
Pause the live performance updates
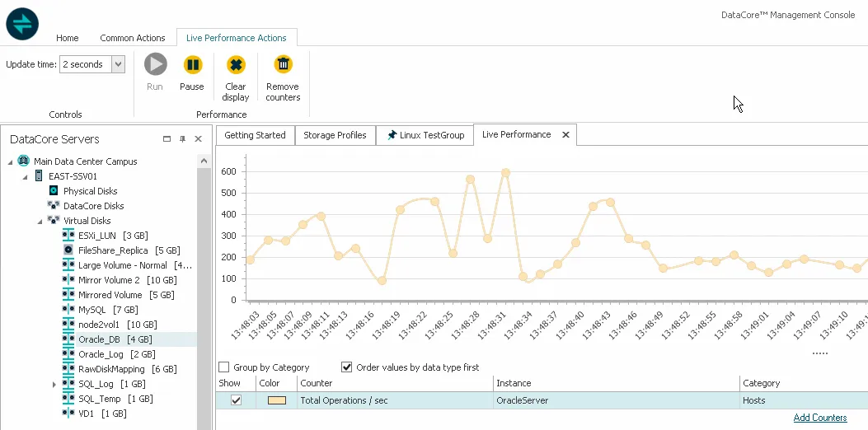coord(192,64)
